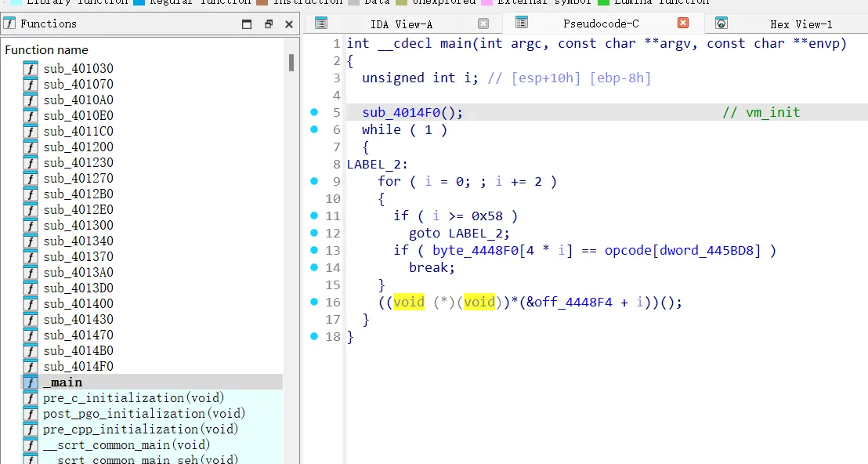The height and width of the screenshot is (464, 868).
Task: Click the function icon beside _main
Action: [x=31, y=382]
